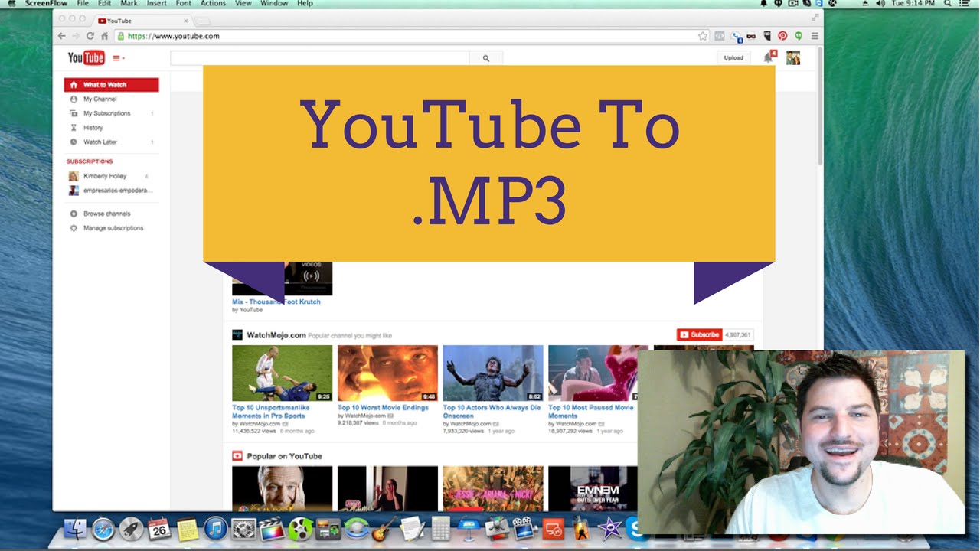Open Finder from the Dock

point(75,529)
